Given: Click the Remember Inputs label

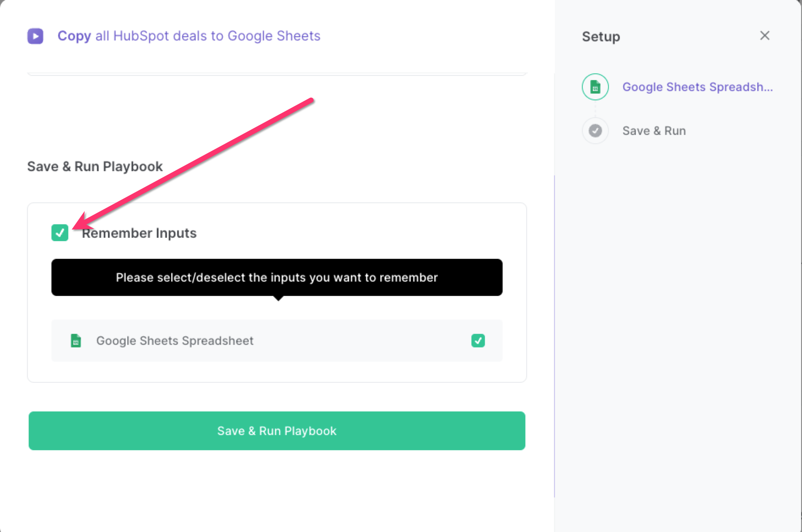Looking at the screenshot, I should (139, 233).
